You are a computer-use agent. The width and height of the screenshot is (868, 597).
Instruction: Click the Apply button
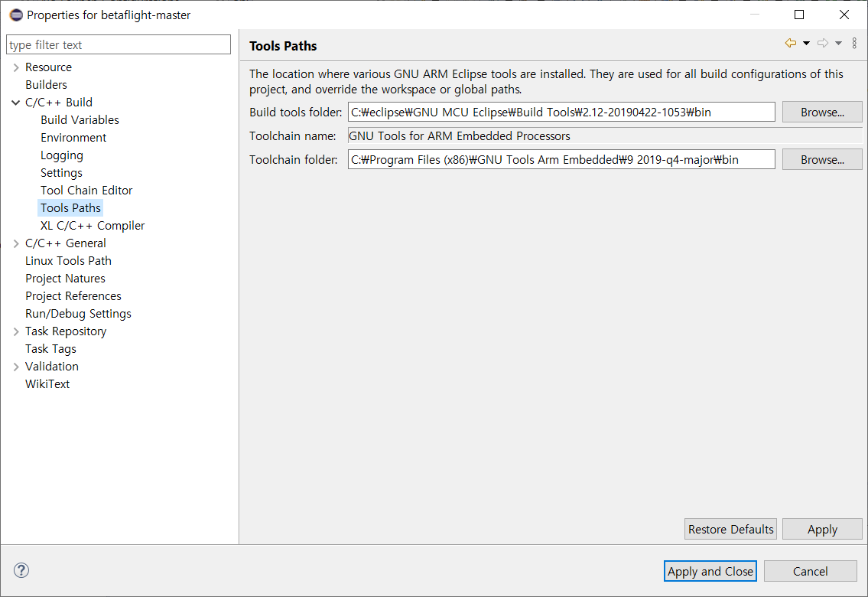coord(822,529)
